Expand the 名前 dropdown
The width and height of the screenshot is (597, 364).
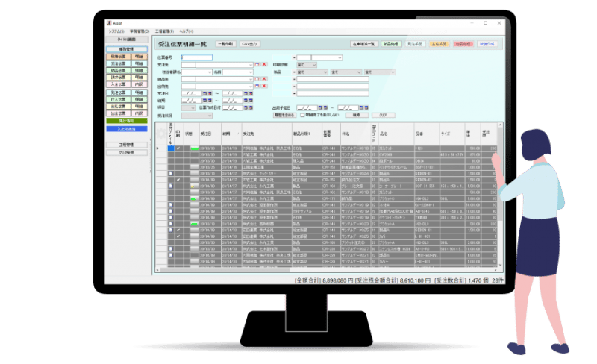[x=251, y=72]
